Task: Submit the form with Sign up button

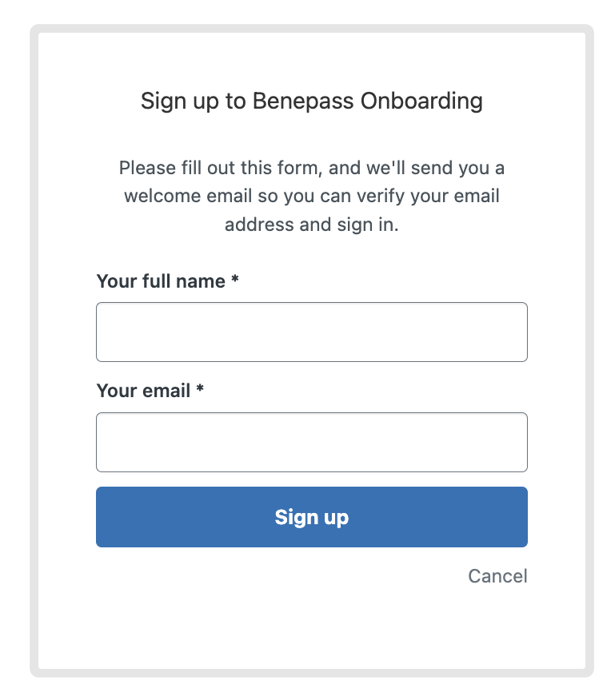Action: pyautogui.click(x=311, y=517)
